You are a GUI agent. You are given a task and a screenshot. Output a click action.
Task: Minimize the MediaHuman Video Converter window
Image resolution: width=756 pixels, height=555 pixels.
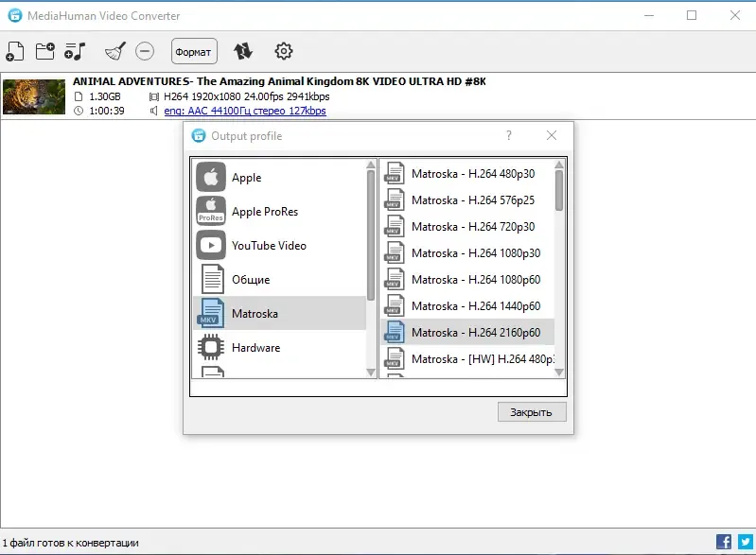pyautogui.click(x=649, y=15)
